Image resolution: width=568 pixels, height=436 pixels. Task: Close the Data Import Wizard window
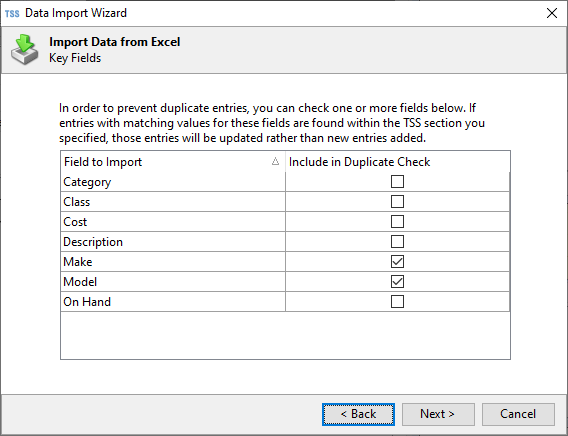pyautogui.click(x=552, y=13)
